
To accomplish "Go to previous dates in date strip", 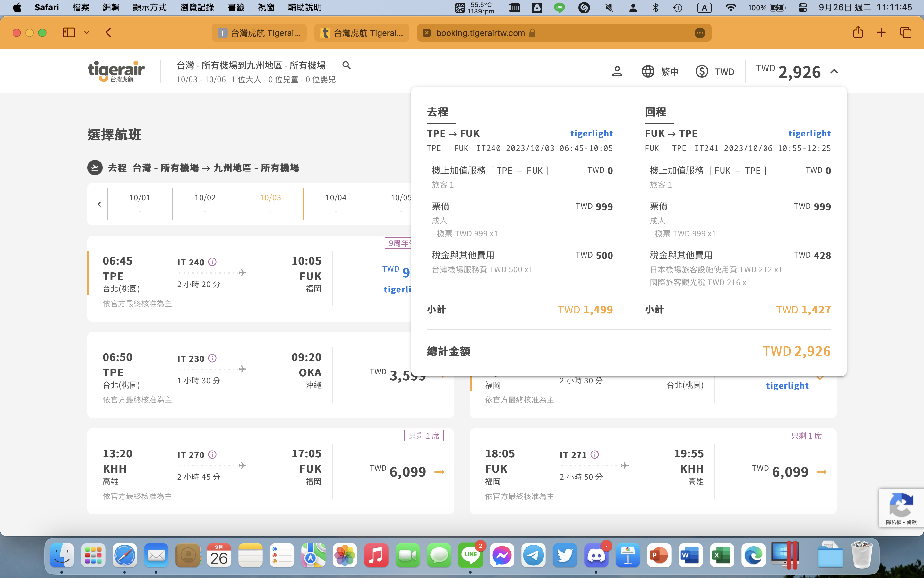I will click(99, 204).
